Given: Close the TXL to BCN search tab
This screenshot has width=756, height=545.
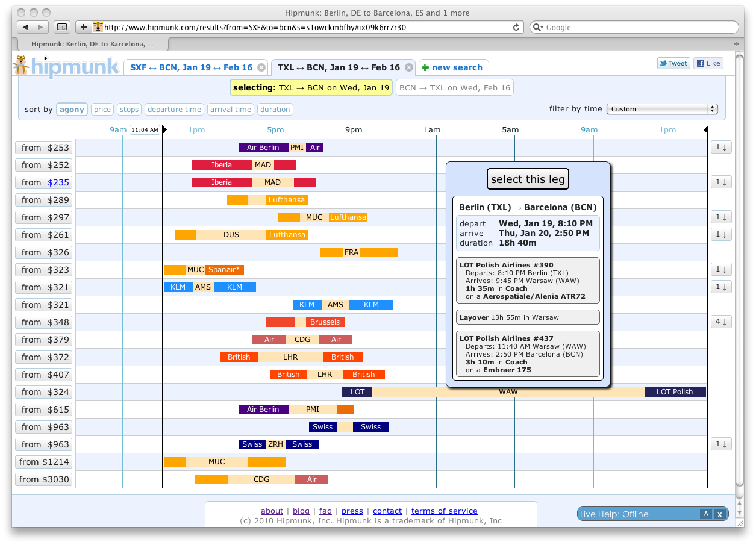Looking at the screenshot, I should (408, 67).
